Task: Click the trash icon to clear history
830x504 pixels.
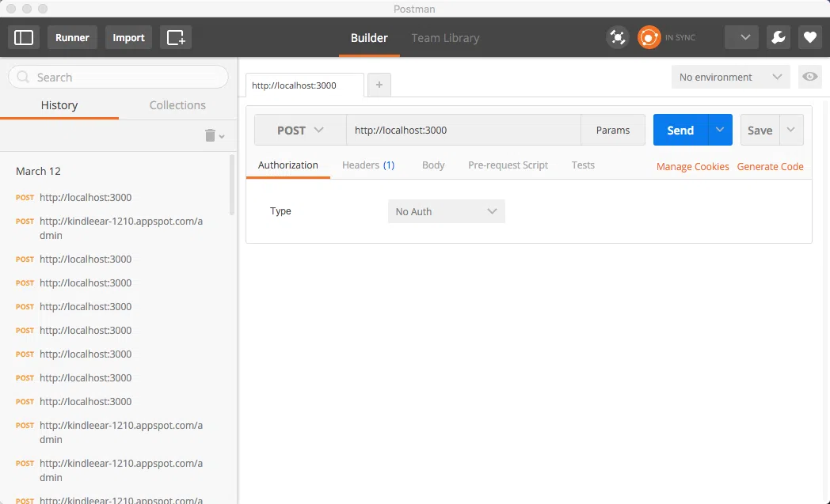Action: [211, 135]
